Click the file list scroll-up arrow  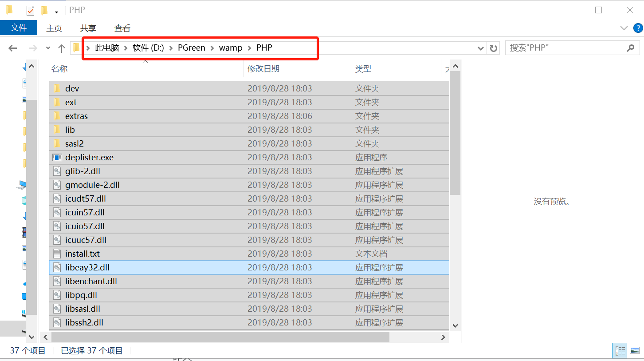click(455, 66)
